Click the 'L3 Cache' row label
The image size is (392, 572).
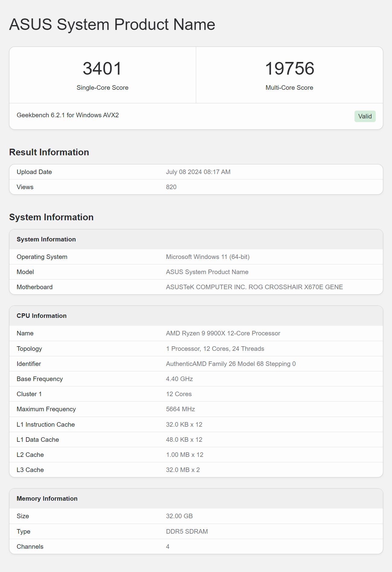[x=30, y=470]
